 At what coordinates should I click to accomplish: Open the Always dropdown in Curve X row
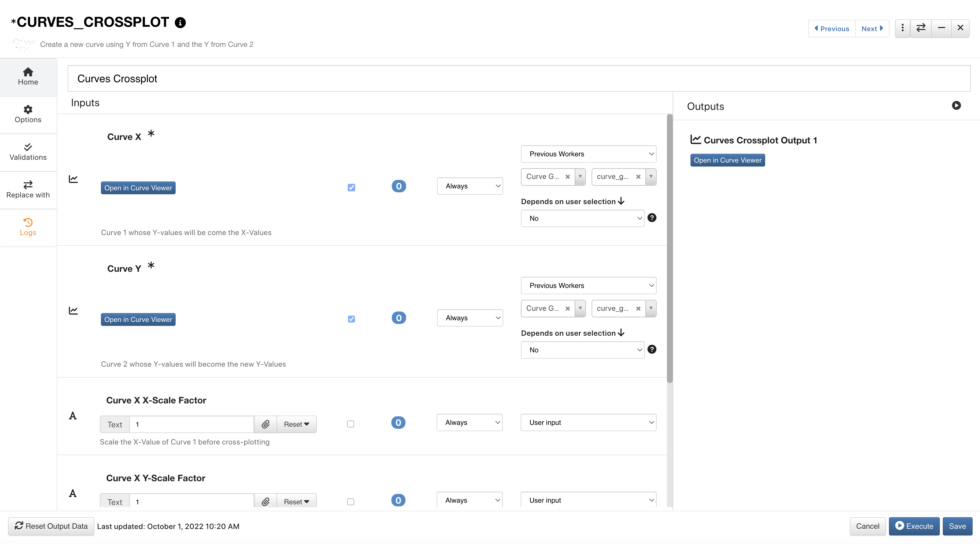[470, 186]
